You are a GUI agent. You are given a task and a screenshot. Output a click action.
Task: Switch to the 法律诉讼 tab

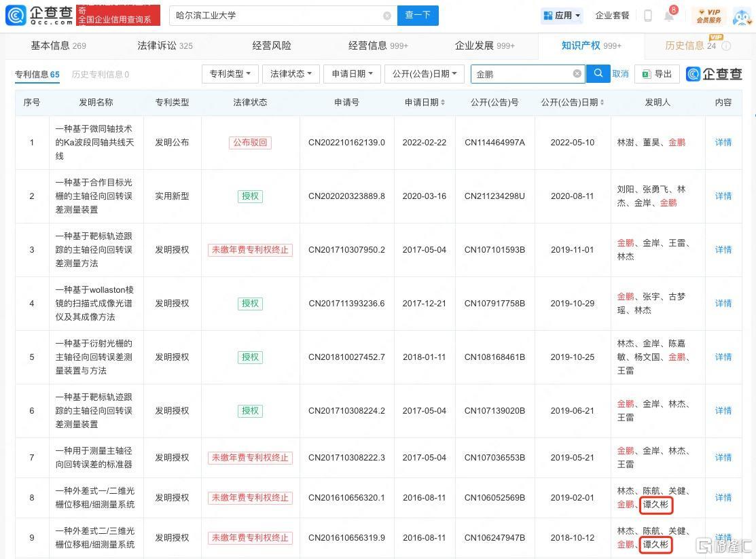click(164, 46)
